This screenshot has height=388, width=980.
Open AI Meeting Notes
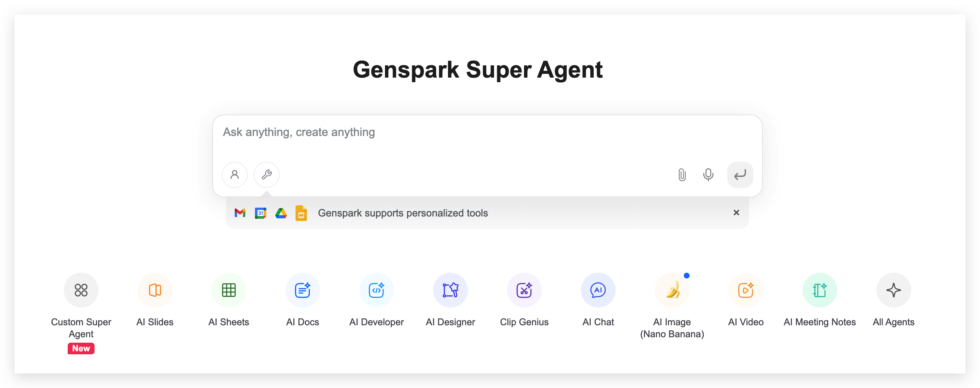click(x=820, y=290)
